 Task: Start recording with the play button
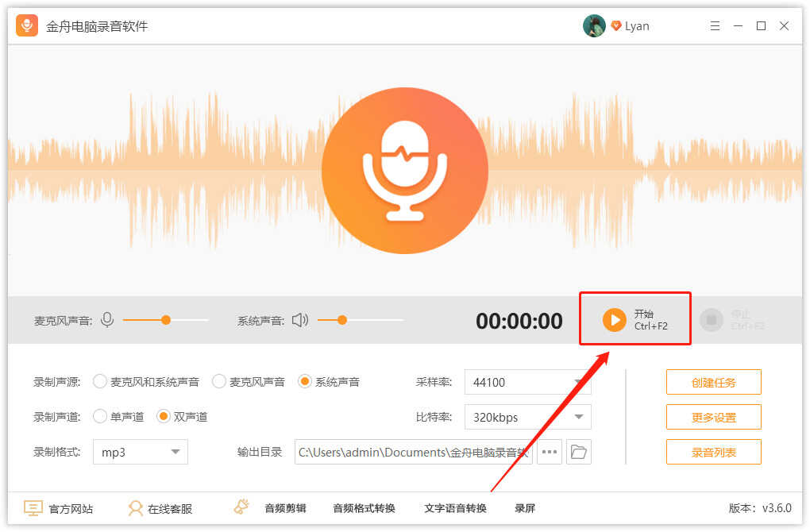pyautogui.click(x=614, y=320)
